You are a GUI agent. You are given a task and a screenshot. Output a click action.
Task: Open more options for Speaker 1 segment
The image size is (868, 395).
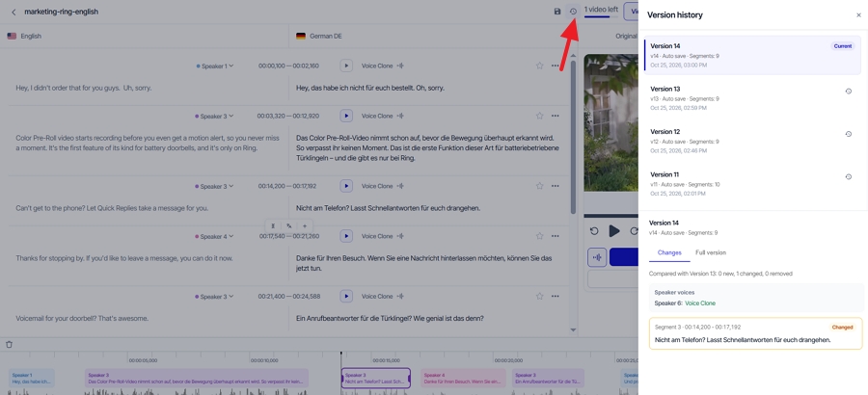tap(556, 66)
